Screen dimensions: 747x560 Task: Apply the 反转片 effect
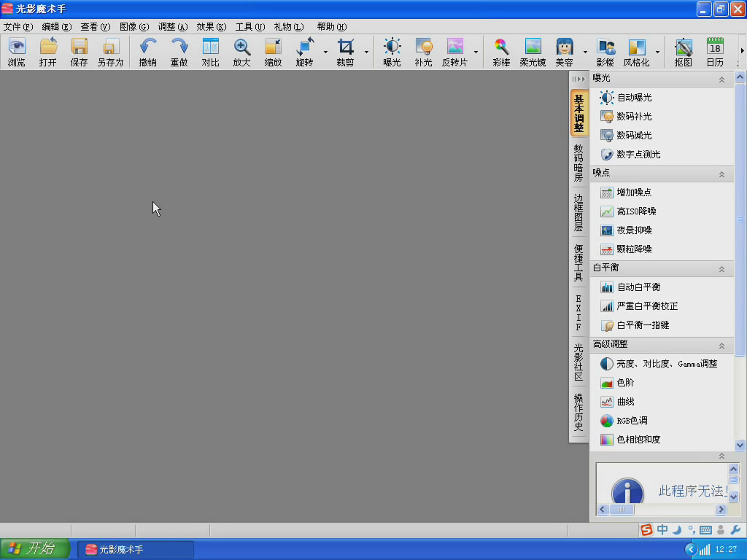coord(455,52)
